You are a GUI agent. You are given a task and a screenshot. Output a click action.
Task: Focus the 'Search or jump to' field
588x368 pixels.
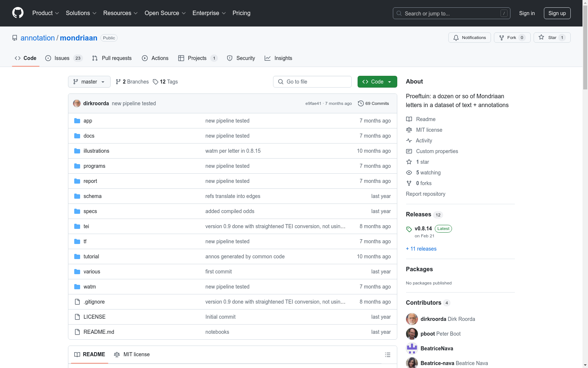click(452, 13)
